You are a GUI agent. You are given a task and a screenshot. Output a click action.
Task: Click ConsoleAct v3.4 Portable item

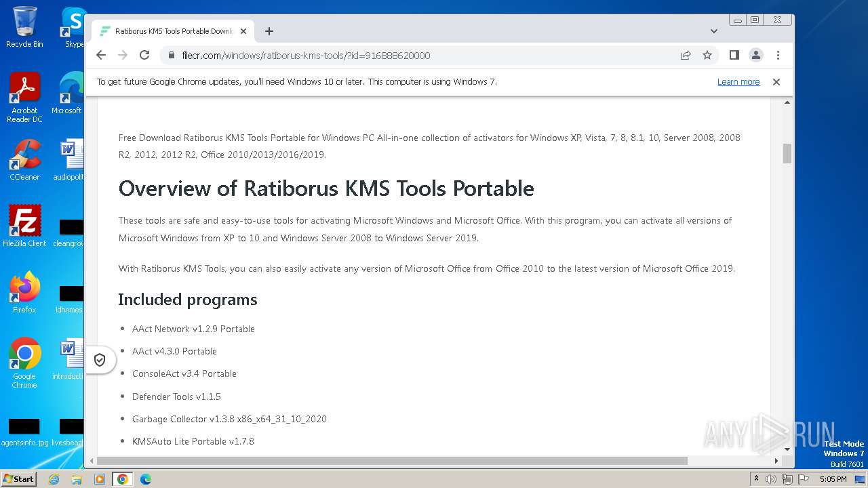tap(184, 373)
